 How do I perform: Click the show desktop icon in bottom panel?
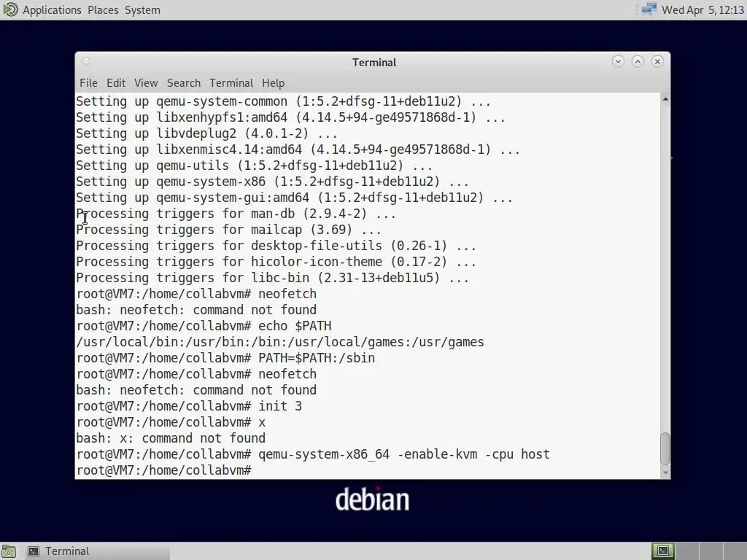pos(9,551)
